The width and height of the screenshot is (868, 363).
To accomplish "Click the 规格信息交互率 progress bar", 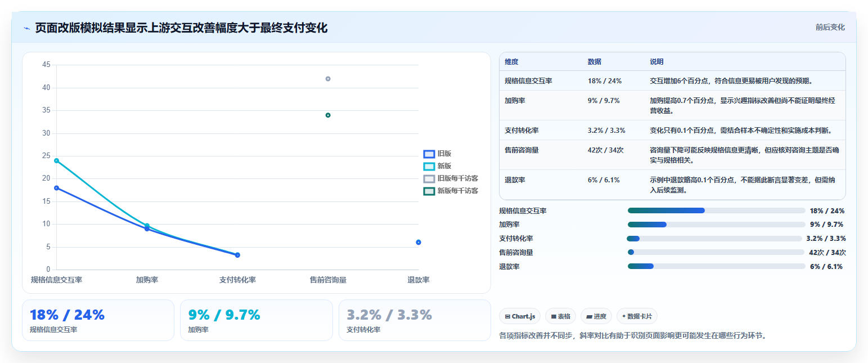I will (717, 210).
